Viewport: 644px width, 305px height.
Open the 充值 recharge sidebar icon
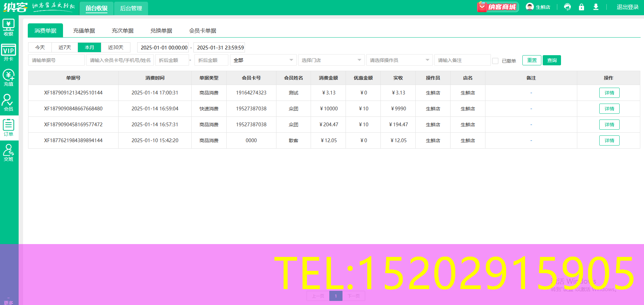coord(8,78)
